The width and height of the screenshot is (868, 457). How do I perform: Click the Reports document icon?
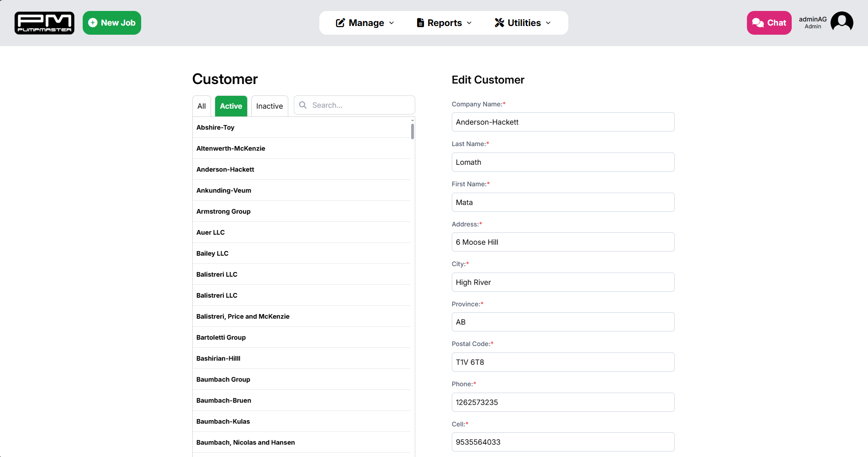pos(420,23)
